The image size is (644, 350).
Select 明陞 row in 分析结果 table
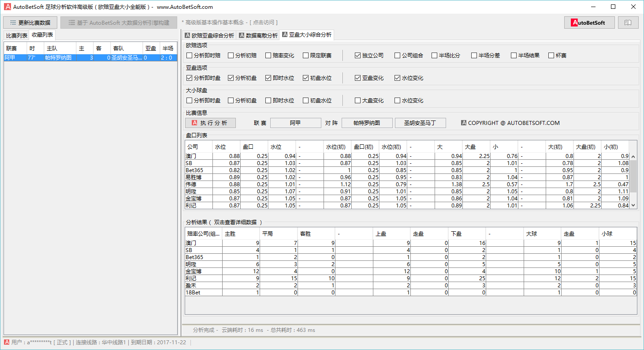[x=411, y=264]
